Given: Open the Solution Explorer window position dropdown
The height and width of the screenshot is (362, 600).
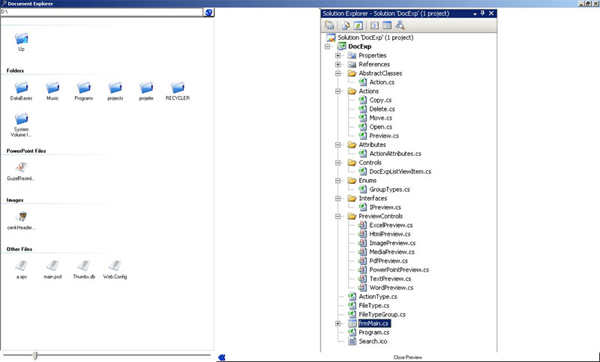Looking at the screenshot, I should [x=475, y=14].
